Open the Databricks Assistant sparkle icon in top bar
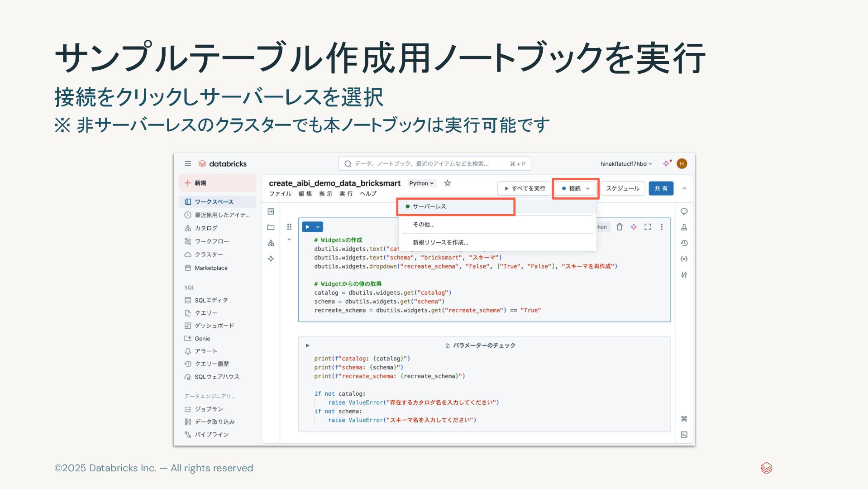The height and width of the screenshot is (489, 868). 667,163
